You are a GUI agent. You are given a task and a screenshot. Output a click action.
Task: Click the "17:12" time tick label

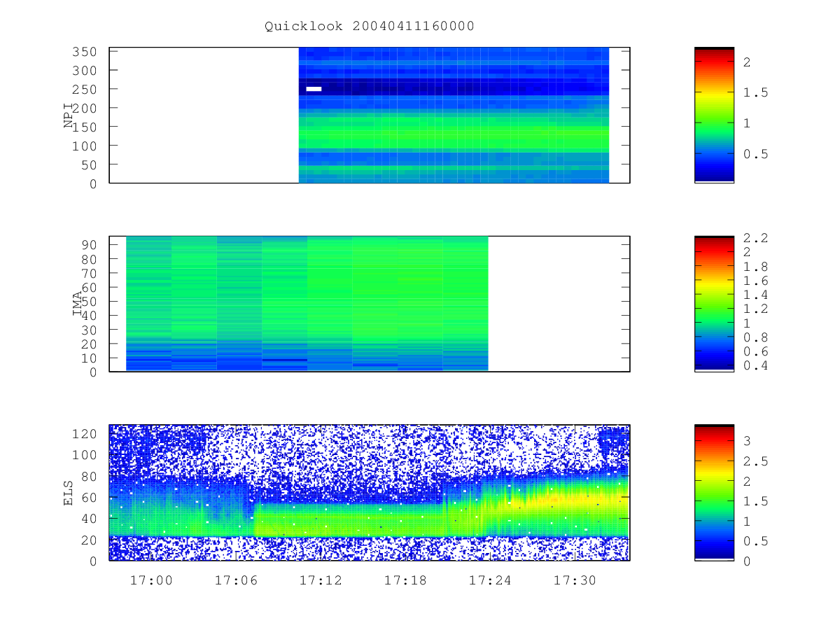[321, 580]
